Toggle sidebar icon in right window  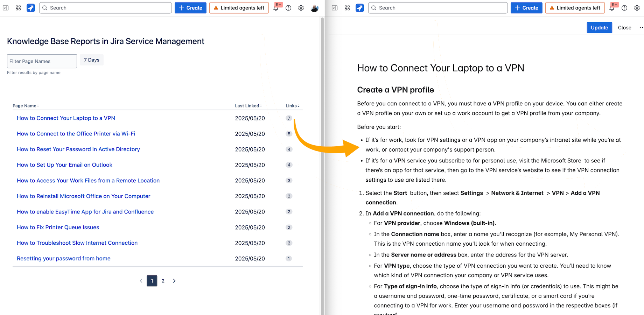tap(335, 8)
